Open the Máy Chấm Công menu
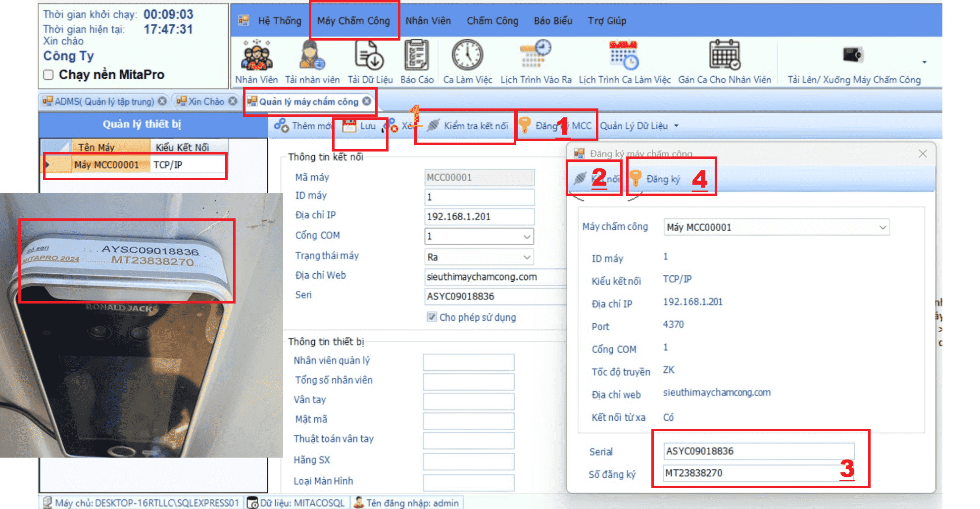Image resolution: width=980 pixels, height=509 pixels. 353,21
